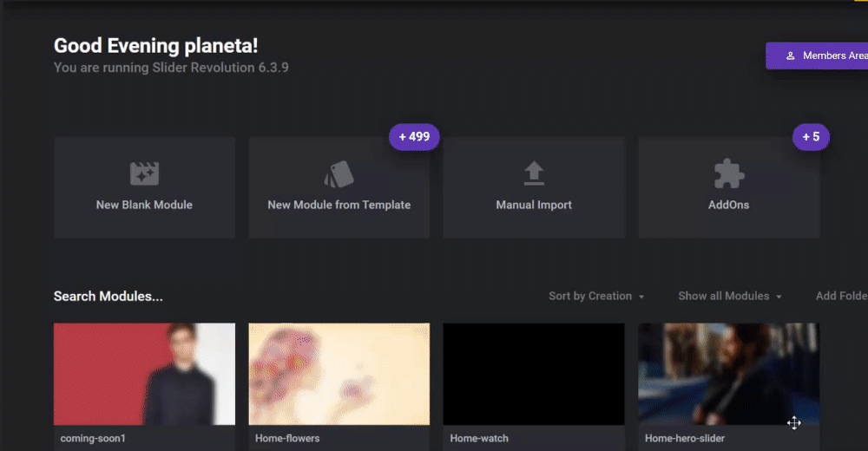868x451 pixels.
Task: Click the Manual Import label
Action: [534, 205]
